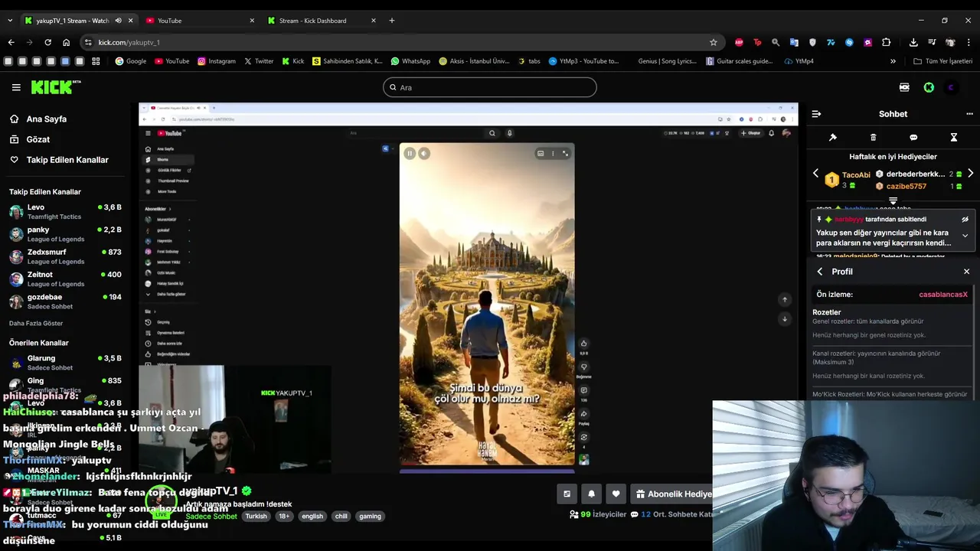Click the heart follow icon under the stream
This screenshot has width=980, height=551.
pyautogui.click(x=616, y=494)
